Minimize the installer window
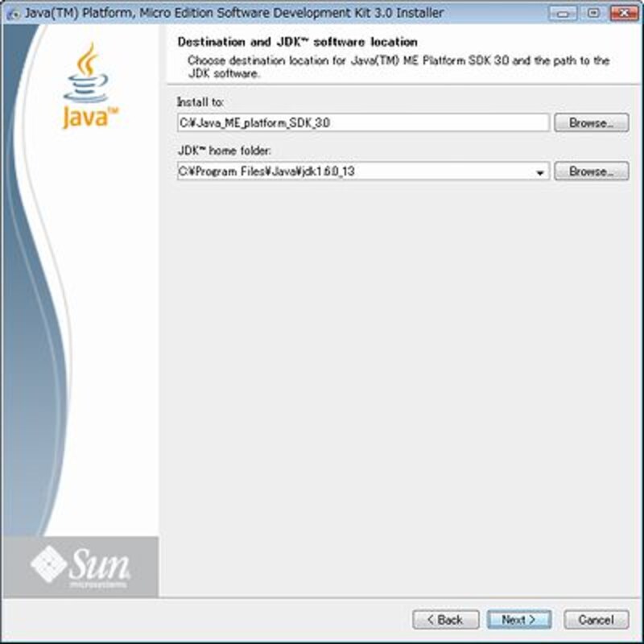Viewport: 644px width, 644px height. [563, 13]
